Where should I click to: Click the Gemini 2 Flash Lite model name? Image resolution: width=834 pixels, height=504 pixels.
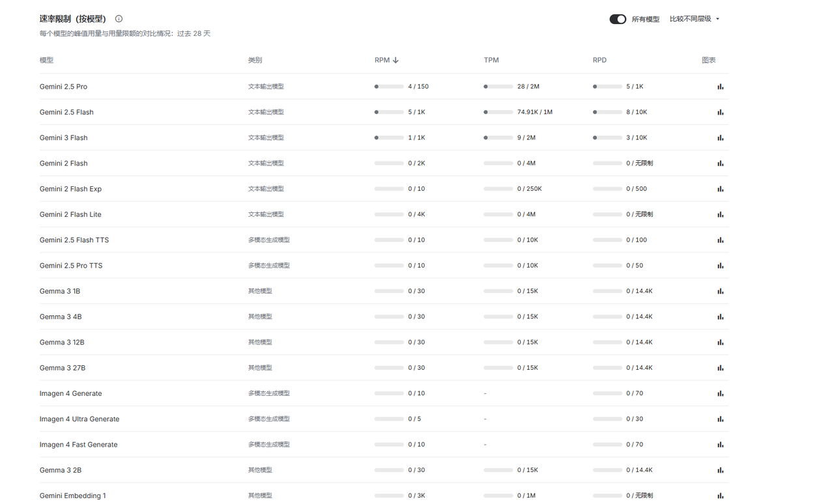[x=70, y=214]
